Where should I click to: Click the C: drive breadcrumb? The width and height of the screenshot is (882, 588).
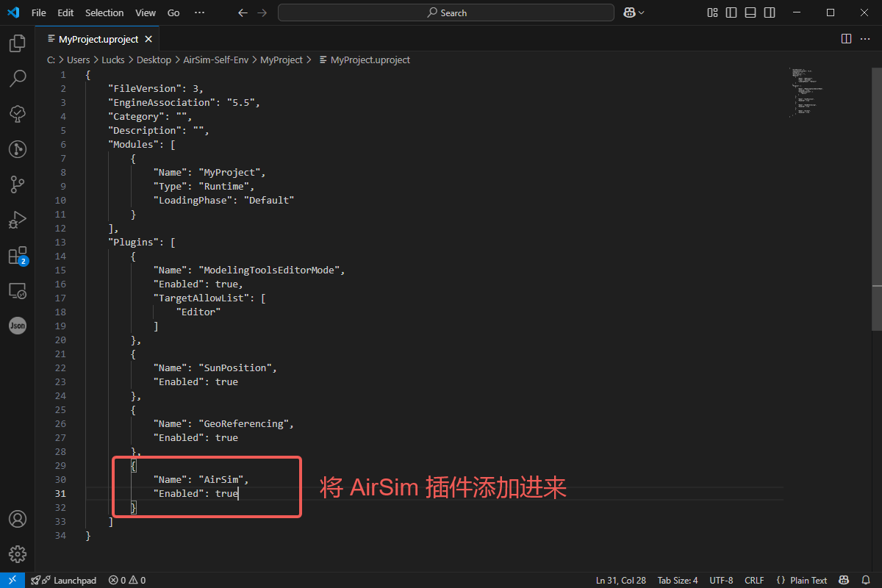point(51,60)
